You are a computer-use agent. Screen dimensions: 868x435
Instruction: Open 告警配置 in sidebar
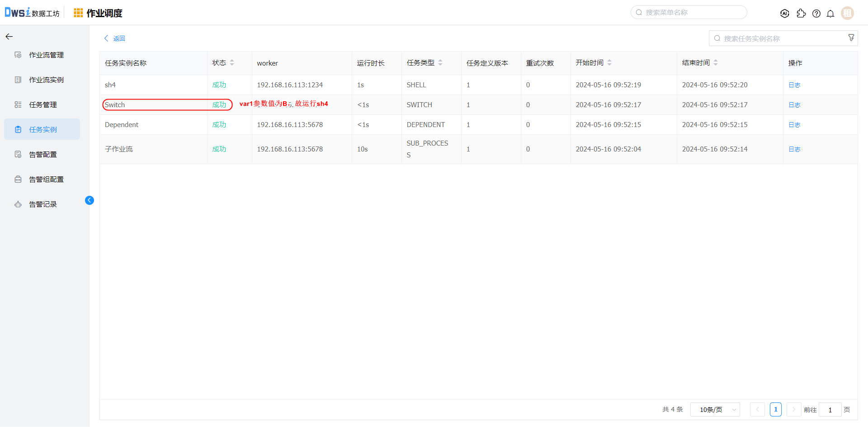pos(43,155)
